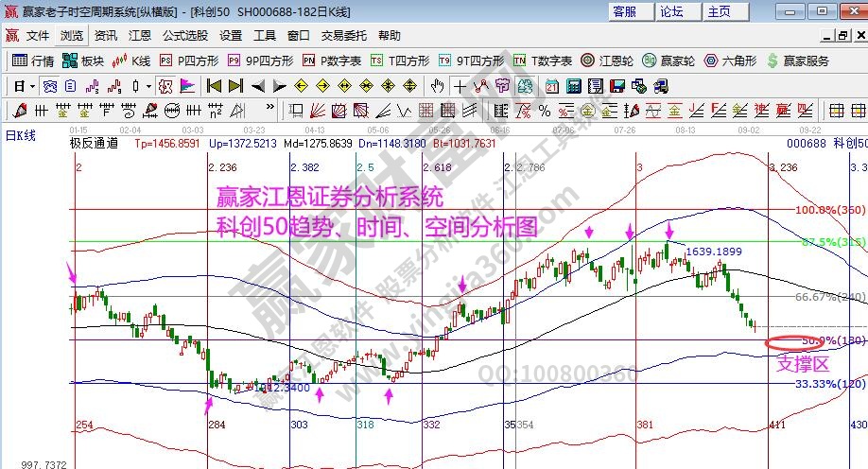
Task: Open the 公式选股 menu
Action: click(x=185, y=36)
